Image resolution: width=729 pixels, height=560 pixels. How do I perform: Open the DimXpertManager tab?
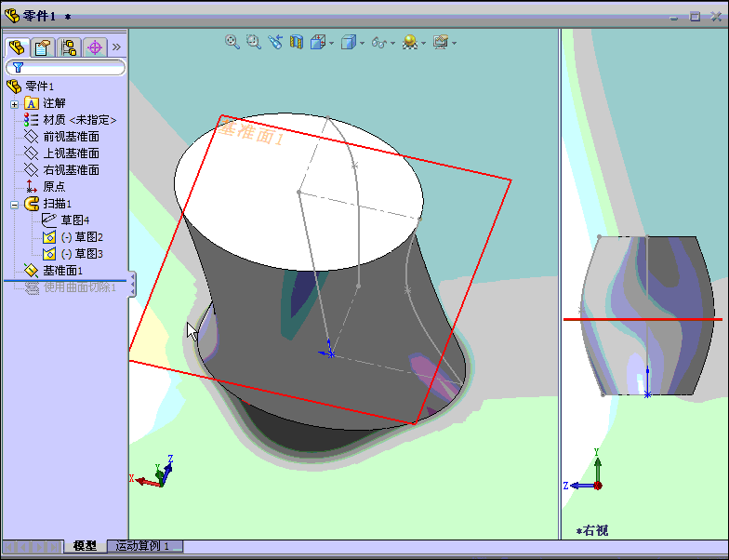pyautogui.click(x=95, y=47)
